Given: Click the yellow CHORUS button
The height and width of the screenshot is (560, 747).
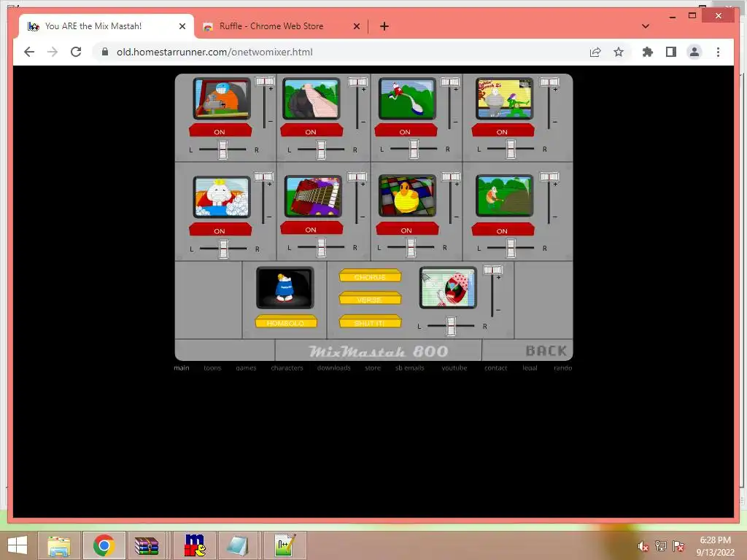Looking at the screenshot, I should tap(370, 276).
